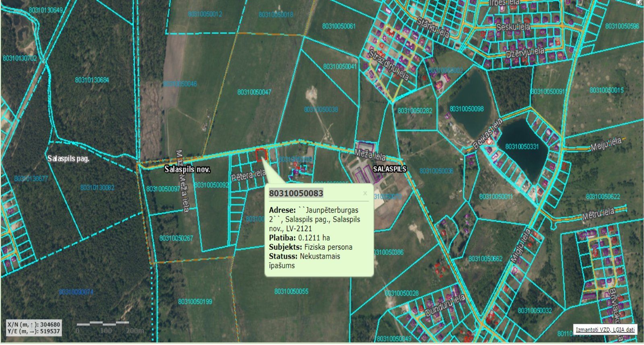This screenshot has height=345, width=644.
Task: Select parcel label 80310050041
Action: point(340,66)
